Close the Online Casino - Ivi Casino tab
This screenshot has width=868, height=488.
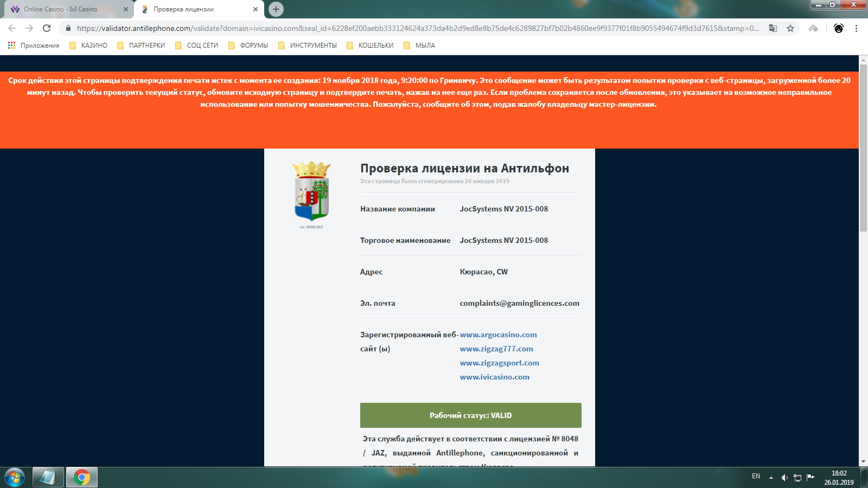[x=126, y=9]
